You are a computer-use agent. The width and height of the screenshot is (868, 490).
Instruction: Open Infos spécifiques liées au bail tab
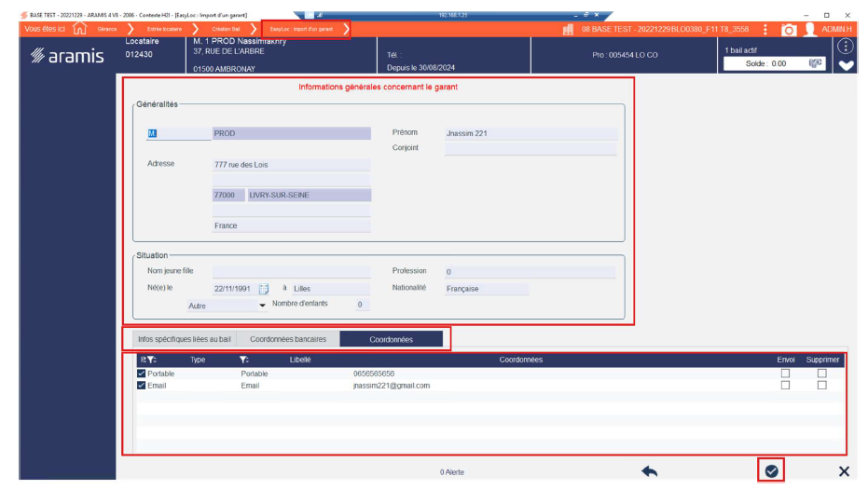click(184, 339)
